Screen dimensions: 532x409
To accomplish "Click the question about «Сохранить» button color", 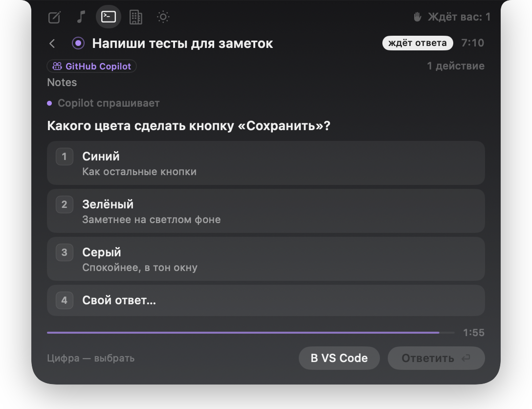I will (x=189, y=126).
